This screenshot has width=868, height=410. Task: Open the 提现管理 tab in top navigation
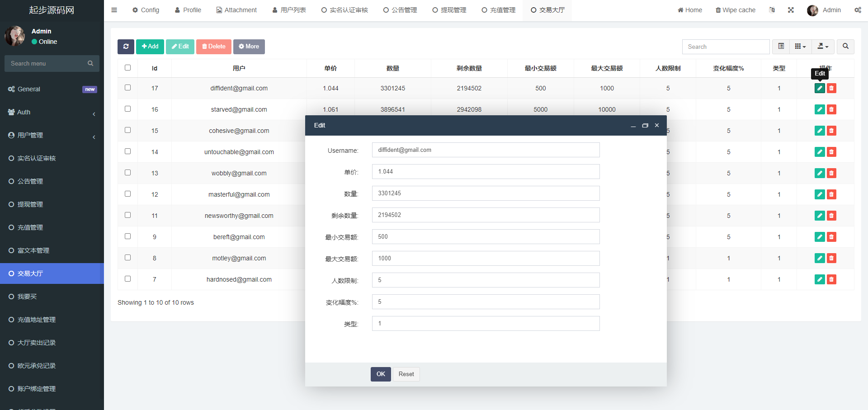pos(449,10)
